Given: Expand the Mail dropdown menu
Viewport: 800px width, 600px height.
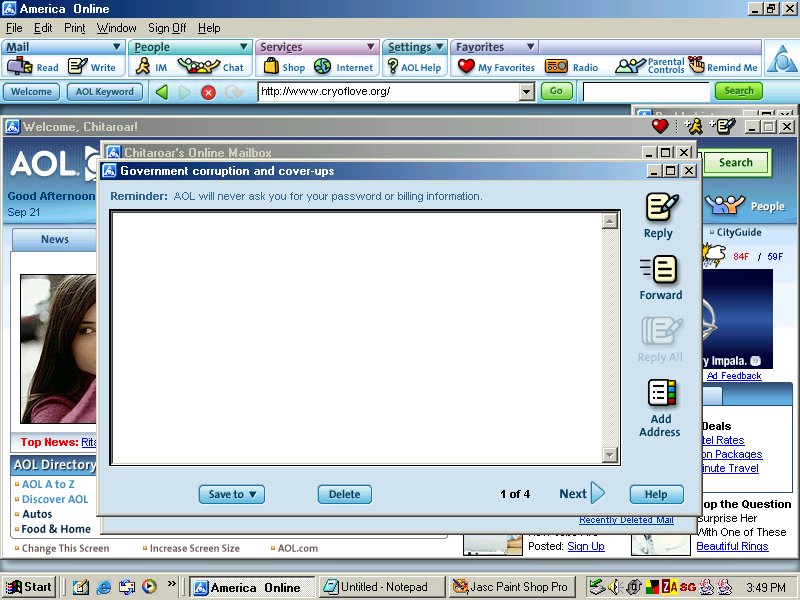Looking at the screenshot, I should (116, 47).
